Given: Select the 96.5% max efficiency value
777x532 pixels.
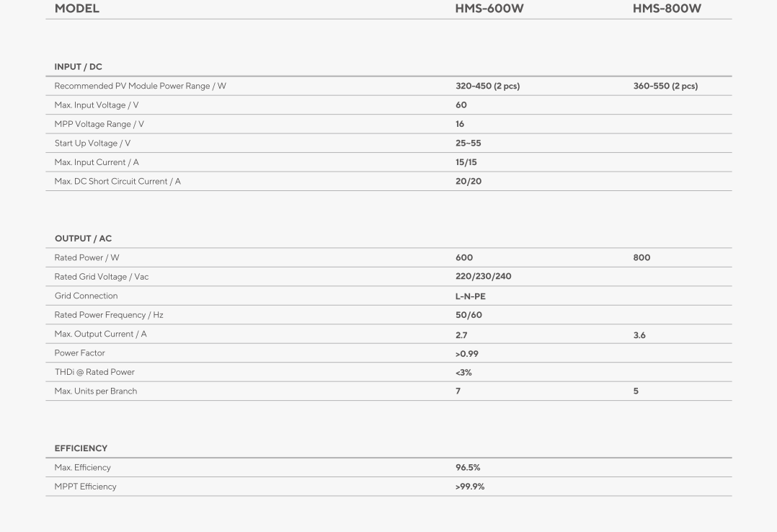Looking at the screenshot, I should point(468,468).
